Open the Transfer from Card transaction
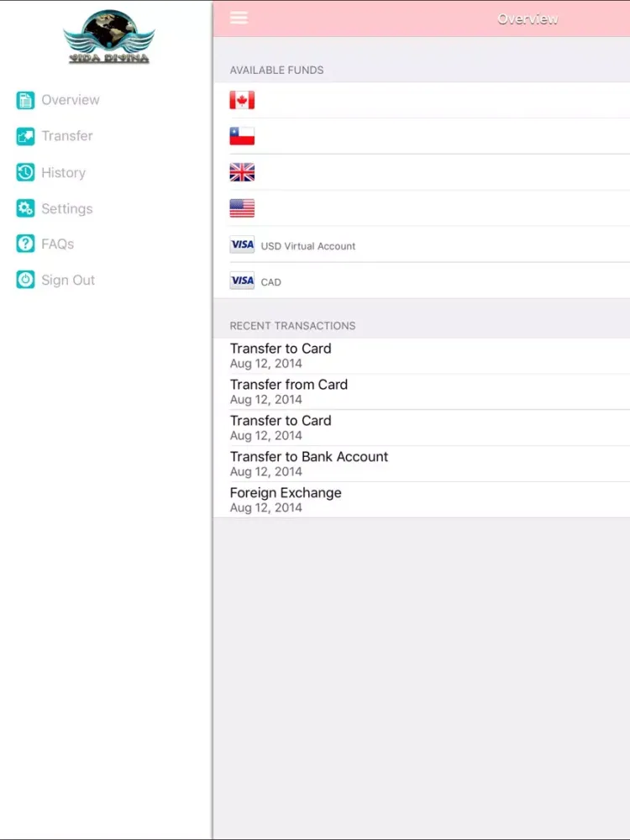The image size is (630, 840). tap(422, 391)
